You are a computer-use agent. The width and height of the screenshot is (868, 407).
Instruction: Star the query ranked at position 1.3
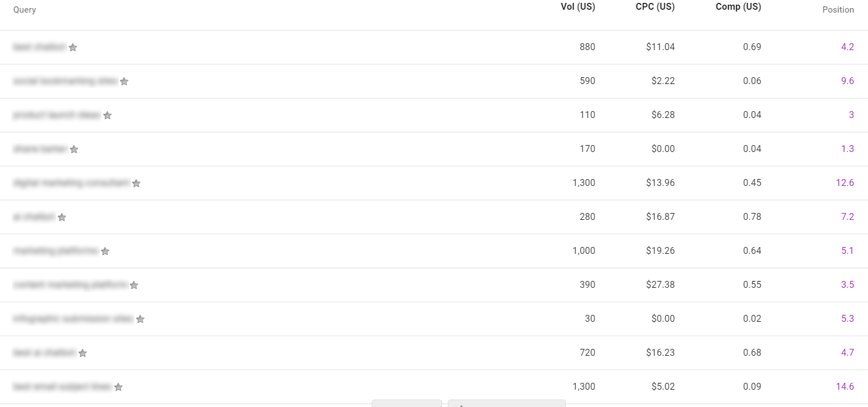pyautogui.click(x=74, y=150)
